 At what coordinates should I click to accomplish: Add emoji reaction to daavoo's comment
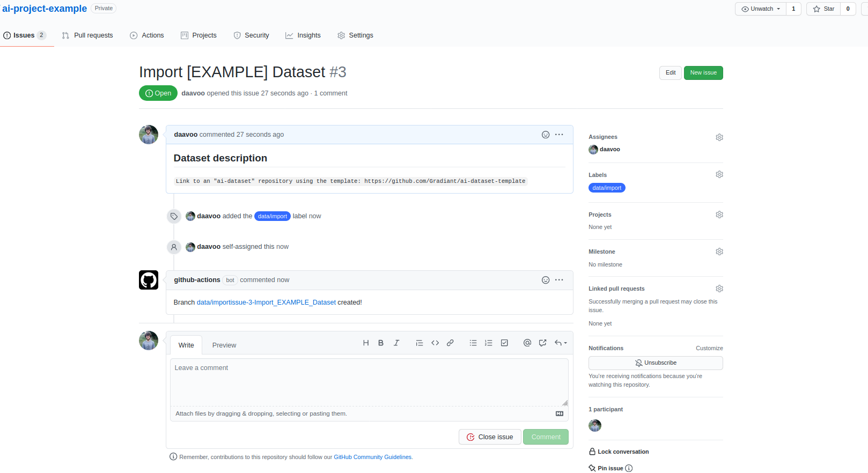click(x=546, y=135)
